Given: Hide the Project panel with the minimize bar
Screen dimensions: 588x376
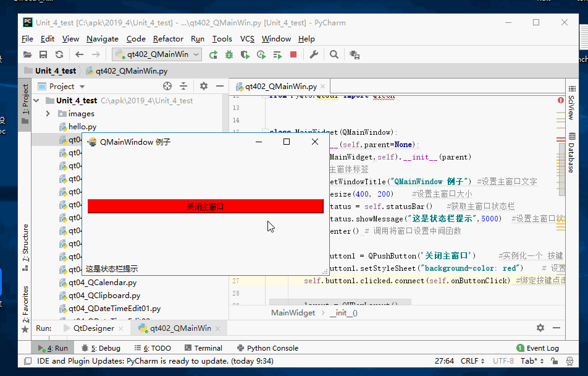Looking at the screenshot, I should [x=220, y=86].
